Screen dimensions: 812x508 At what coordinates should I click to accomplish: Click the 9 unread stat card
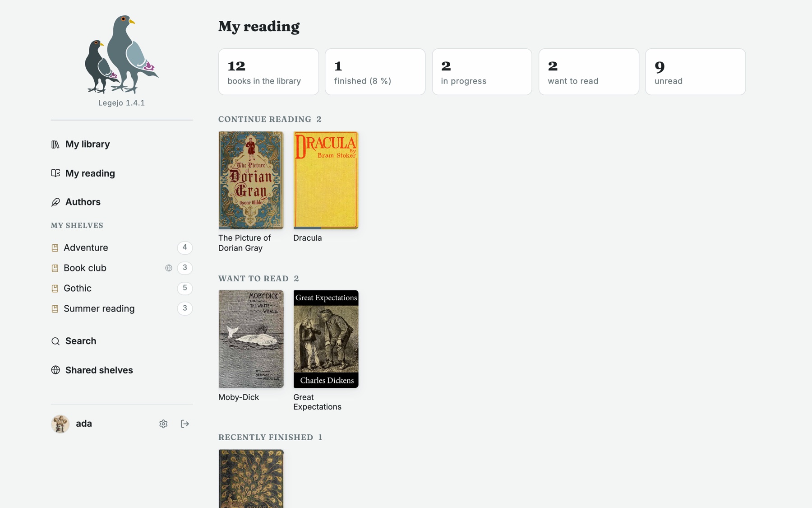(x=695, y=72)
